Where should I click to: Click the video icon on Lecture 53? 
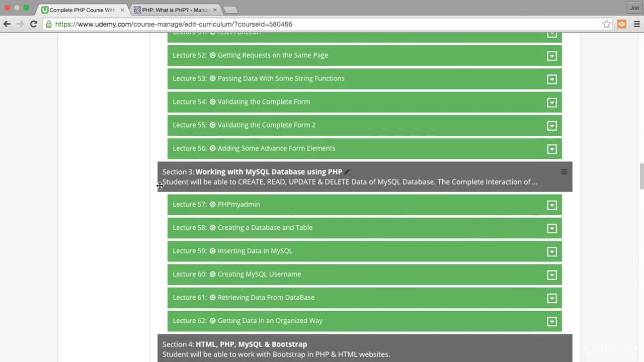pos(213,78)
